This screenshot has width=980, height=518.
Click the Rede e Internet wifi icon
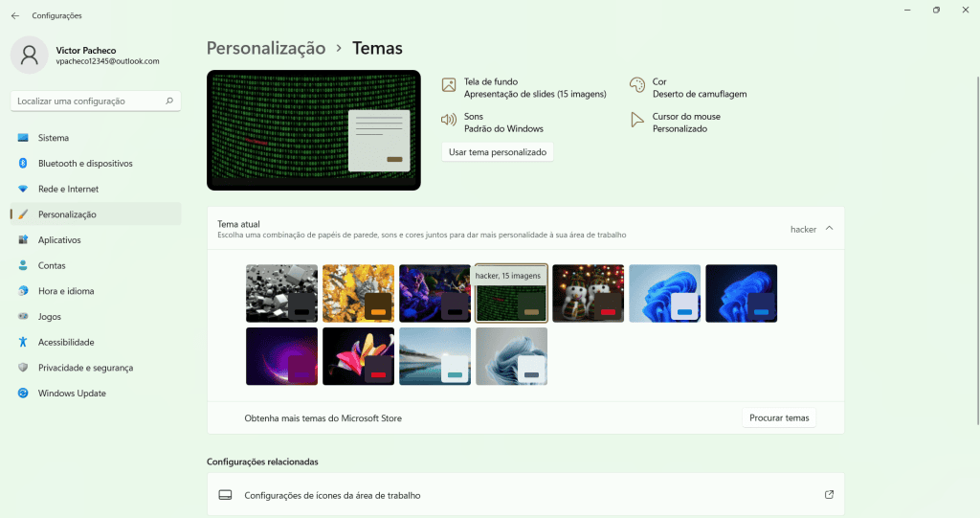pyautogui.click(x=23, y=189)
